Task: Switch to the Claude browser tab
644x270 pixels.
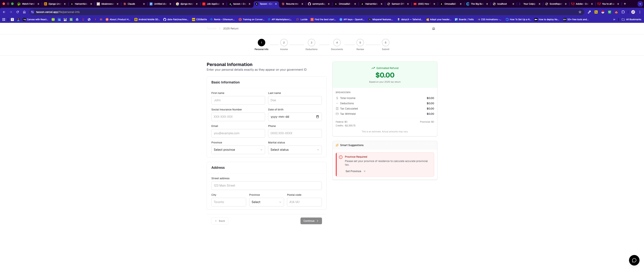Action: pos(131,4)
